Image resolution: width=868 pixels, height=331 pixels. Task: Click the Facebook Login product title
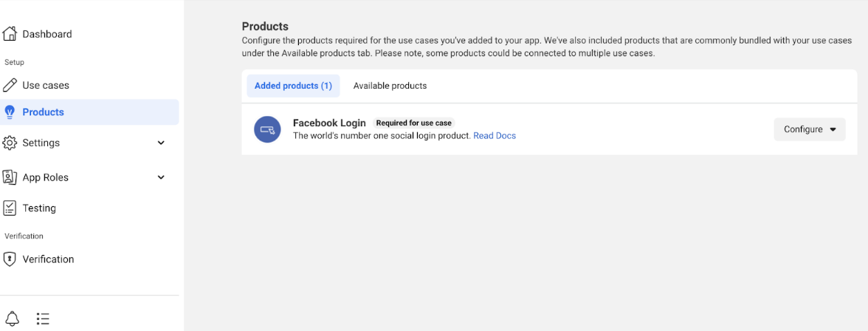pyautogui.click(x=329, y=123)
